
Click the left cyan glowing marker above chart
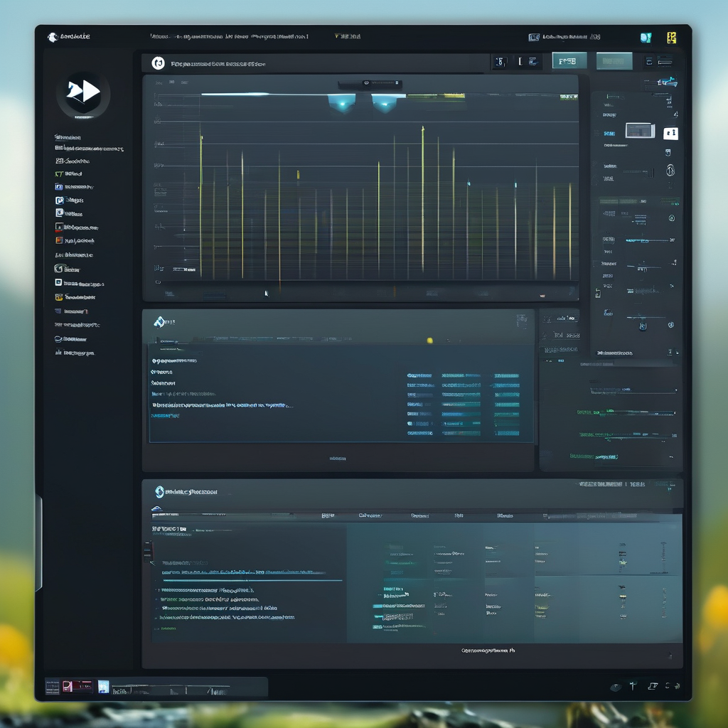[341, 104]
